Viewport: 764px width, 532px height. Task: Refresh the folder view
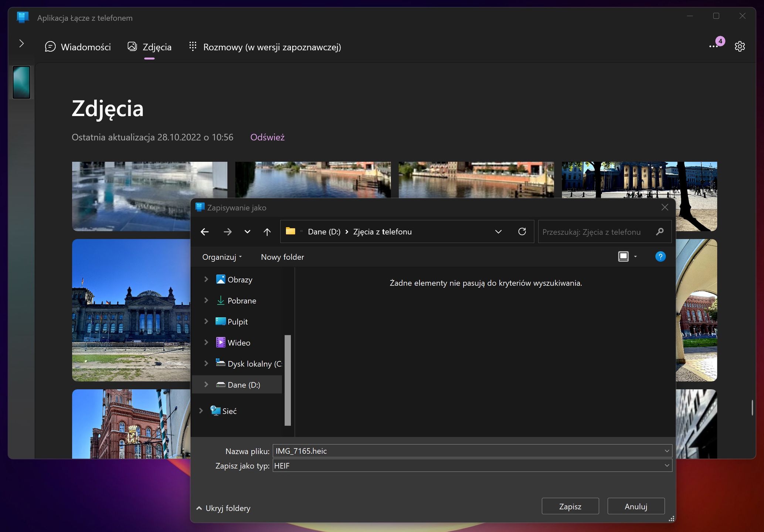tap(522, 231)
